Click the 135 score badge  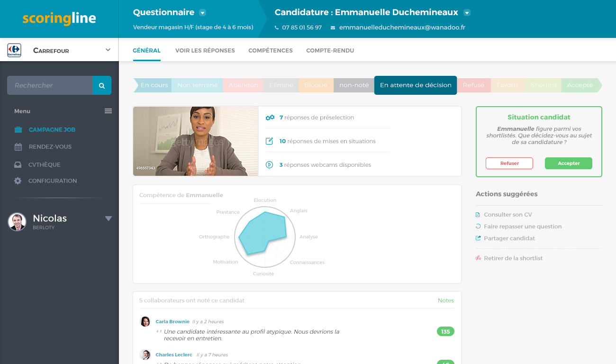click(445, 332)
